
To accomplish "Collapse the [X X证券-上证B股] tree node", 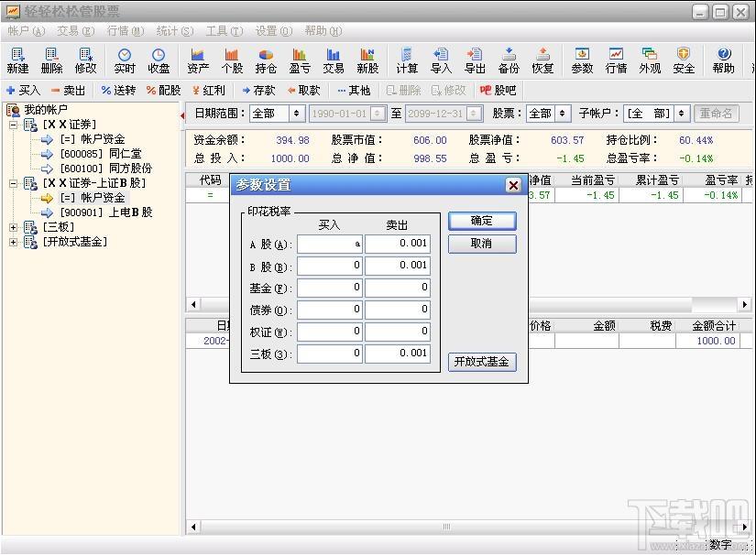I will 14,183.
